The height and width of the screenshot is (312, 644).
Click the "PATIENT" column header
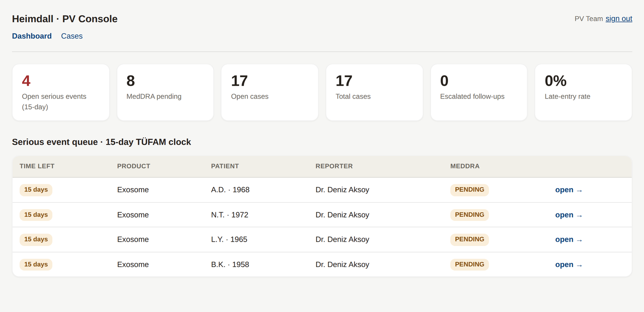pyautogui.click(x=225, y=166)
